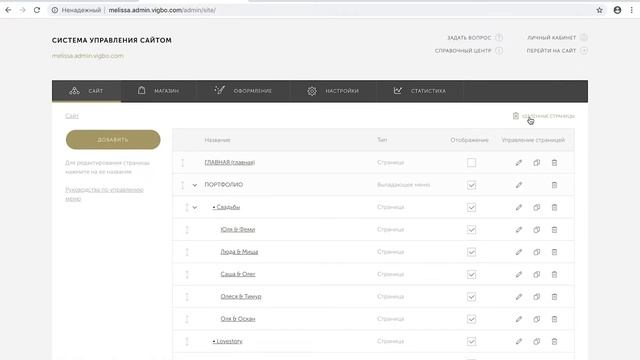This screenshot has width=640, height=360.
Task: Edit the Саша & Олег page
Action: (x=518, y=274)
